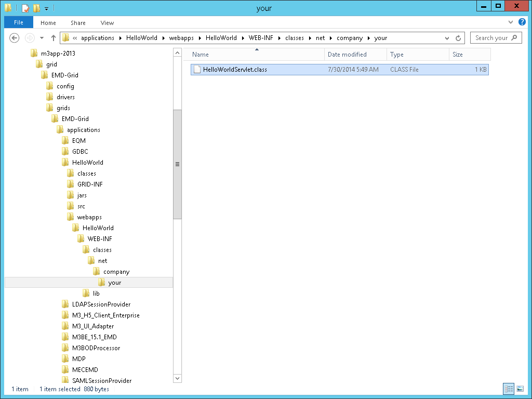This screenshot has height=399, width=532.
Task: Click in the Search your input box
Action: 491,38
